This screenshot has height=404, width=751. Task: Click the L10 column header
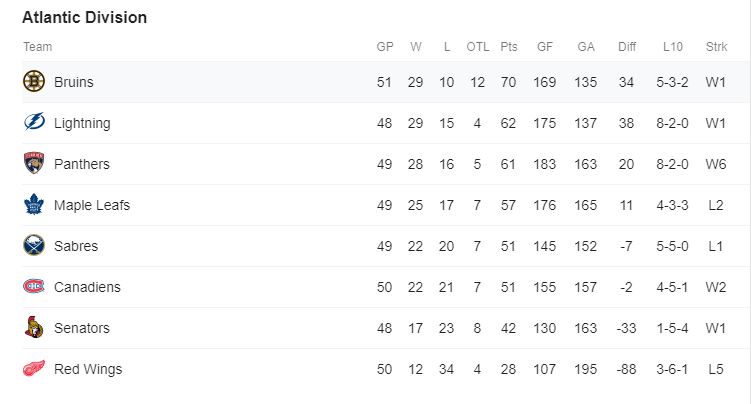pos(672,47)
